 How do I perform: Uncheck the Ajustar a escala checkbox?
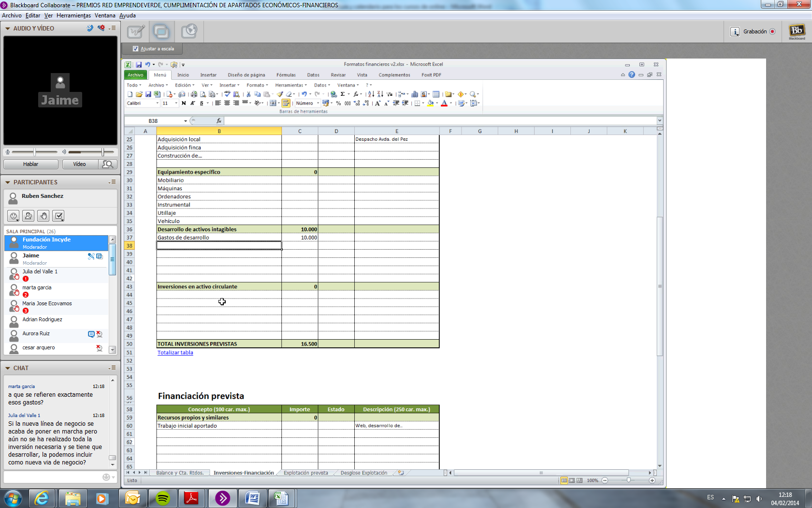136,49
